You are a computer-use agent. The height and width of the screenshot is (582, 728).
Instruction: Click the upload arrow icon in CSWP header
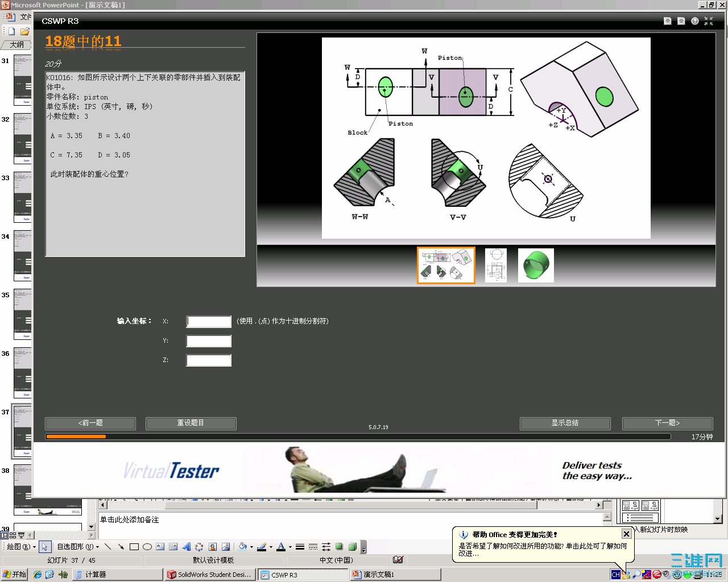(x=681, y=21)
